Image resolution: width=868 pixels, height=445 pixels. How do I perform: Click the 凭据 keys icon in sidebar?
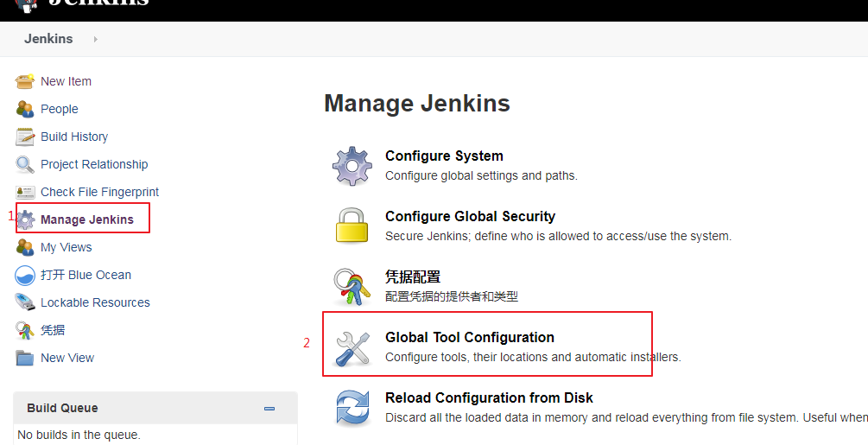pyautogui.click(x=25, y=330)
